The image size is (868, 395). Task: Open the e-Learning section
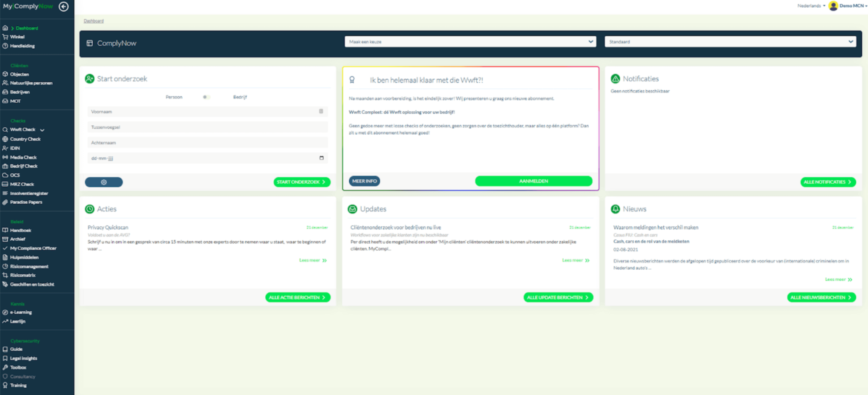click(x=20, y=312)
